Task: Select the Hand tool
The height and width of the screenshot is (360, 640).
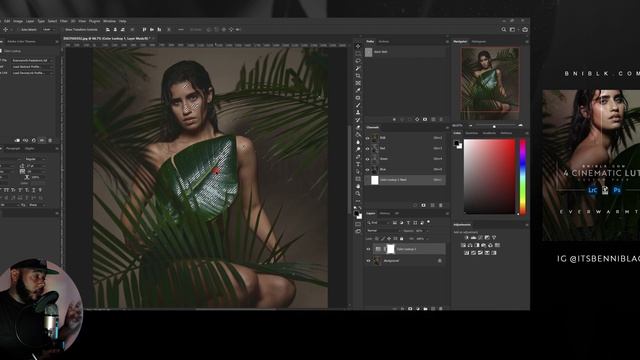Action: [x=358, y=186]
